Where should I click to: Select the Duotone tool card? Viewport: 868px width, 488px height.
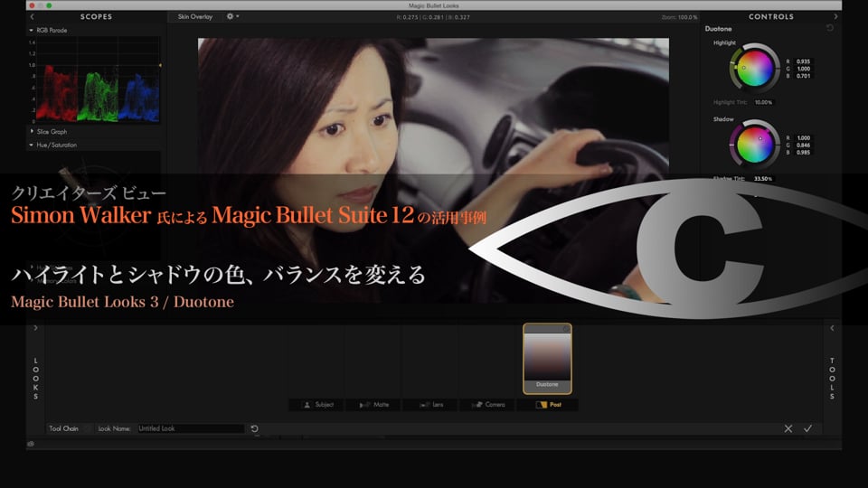(x=547, y=359)
